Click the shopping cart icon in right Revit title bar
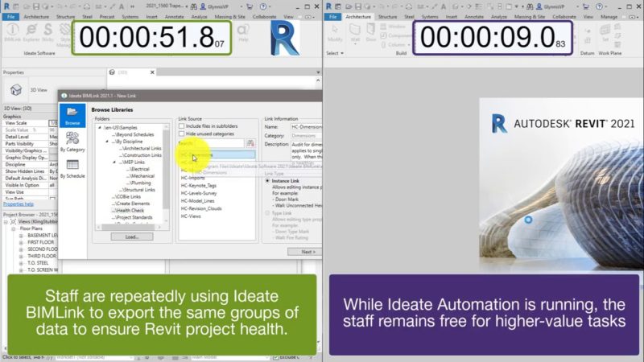This screenshot has height=362, width=644. pos(585,6)
